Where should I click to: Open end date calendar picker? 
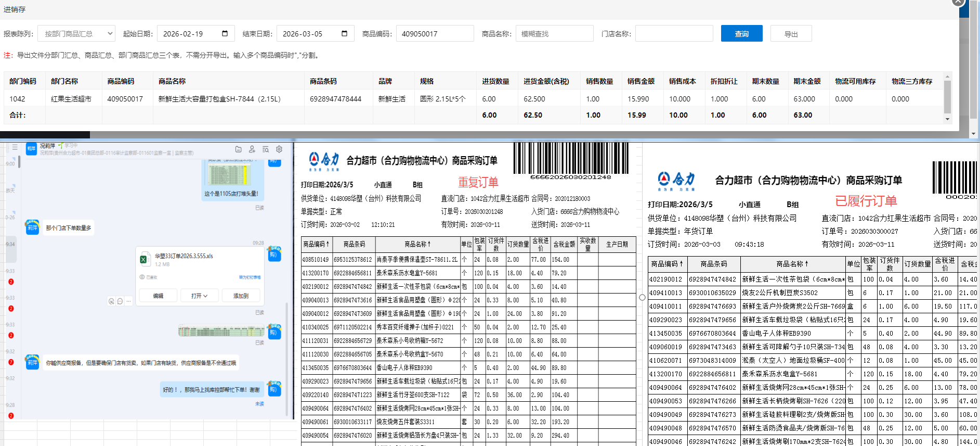coord(344,34)
